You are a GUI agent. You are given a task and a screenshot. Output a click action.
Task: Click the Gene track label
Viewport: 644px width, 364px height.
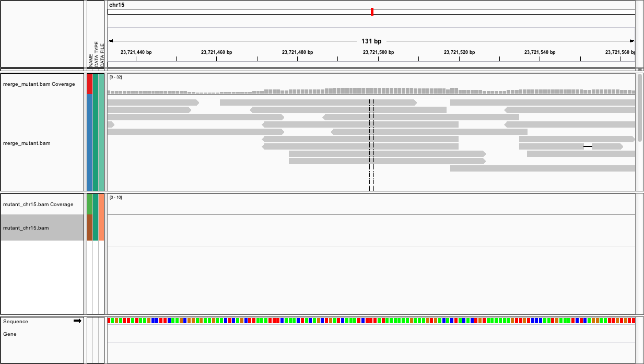coord(10,334)
